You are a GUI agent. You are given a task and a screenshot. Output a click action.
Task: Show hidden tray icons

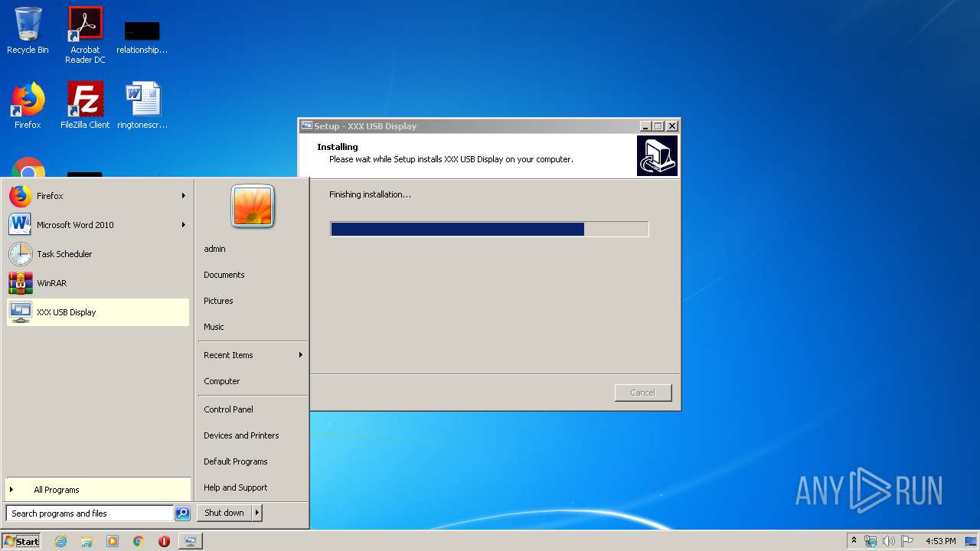854,541
